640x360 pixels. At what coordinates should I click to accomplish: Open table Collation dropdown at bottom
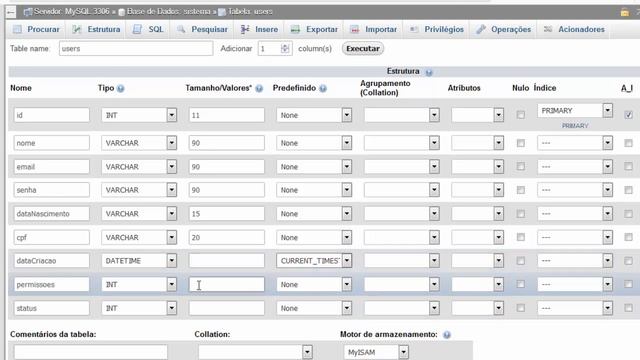point(256,352)
